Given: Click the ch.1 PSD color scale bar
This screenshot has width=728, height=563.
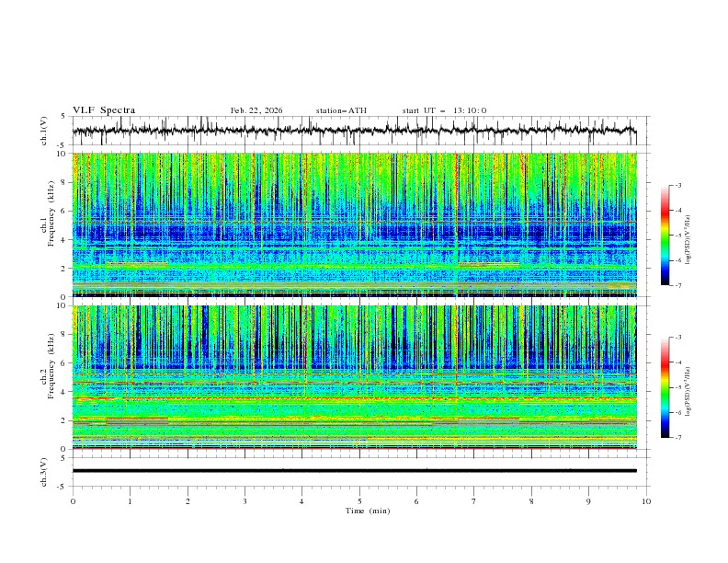Looking at the screenshot, I should pyautogui.click(x=665, y=236).
